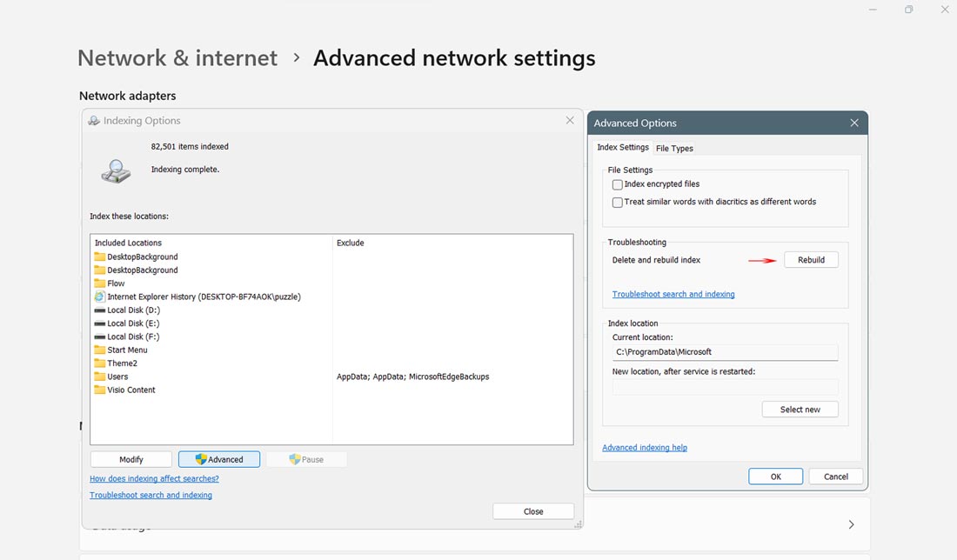Select the Index Settings tab
957x560 pixels.
pyautogui.click(x=623, y=147)
